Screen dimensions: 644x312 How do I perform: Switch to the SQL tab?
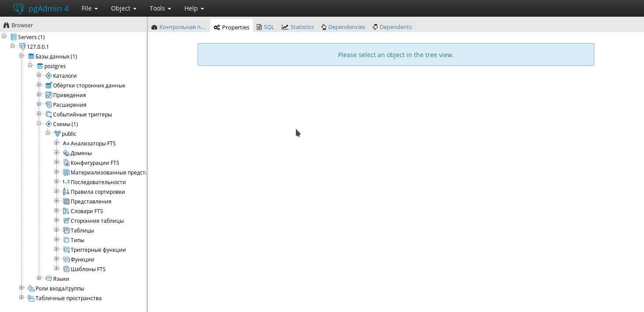point(266,27)
